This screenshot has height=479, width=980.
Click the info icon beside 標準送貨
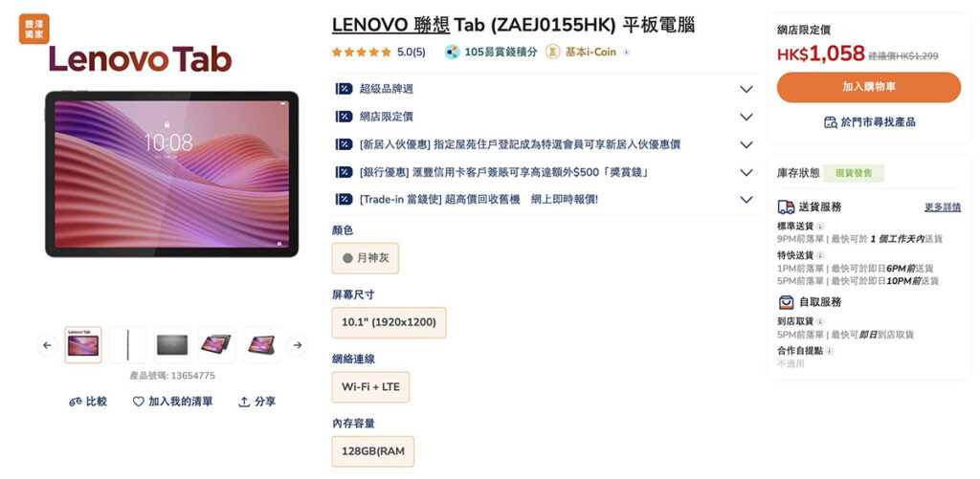820,226
